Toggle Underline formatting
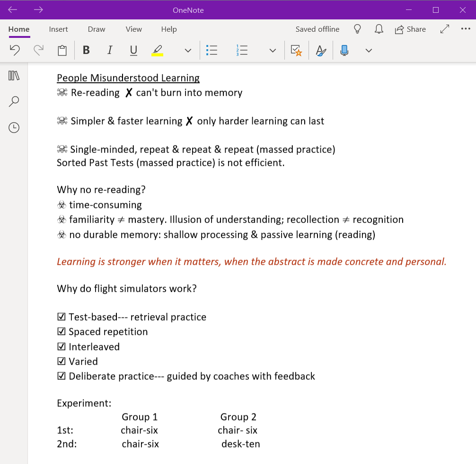 133,50
